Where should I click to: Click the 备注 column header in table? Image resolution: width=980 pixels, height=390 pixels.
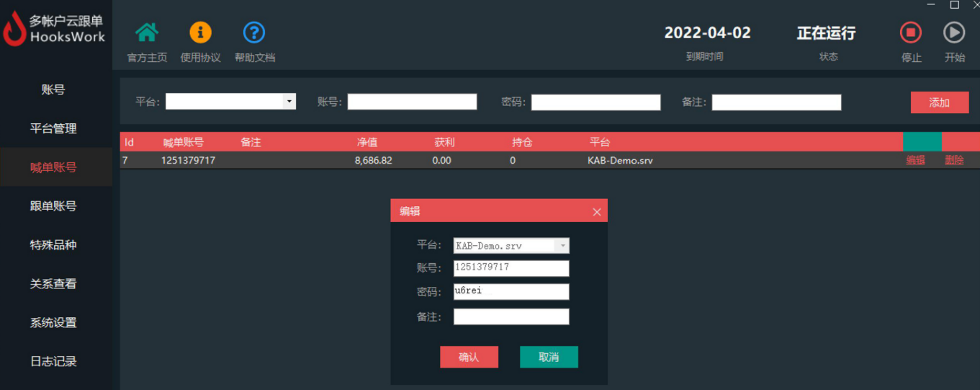click(x=251, y=142)
